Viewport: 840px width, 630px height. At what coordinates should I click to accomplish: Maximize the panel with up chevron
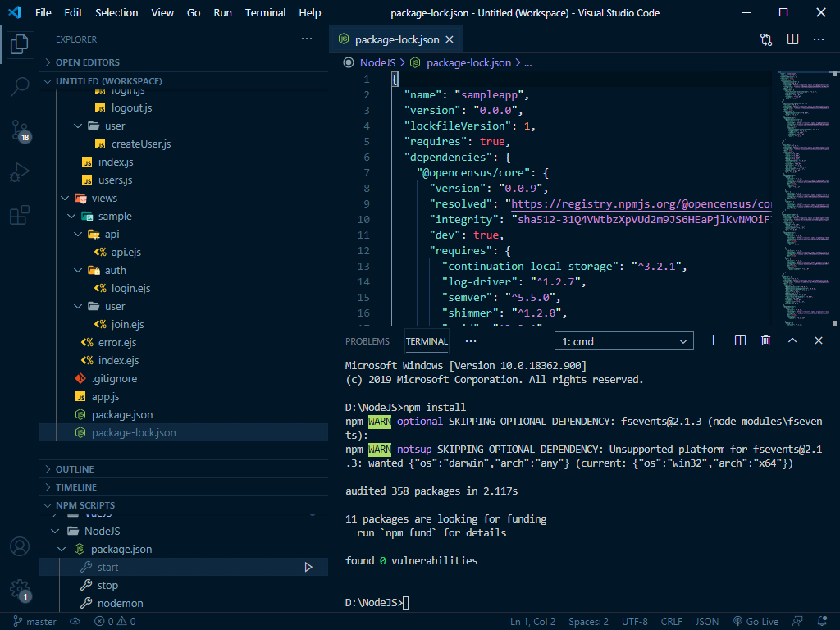(x=792, y=340)
